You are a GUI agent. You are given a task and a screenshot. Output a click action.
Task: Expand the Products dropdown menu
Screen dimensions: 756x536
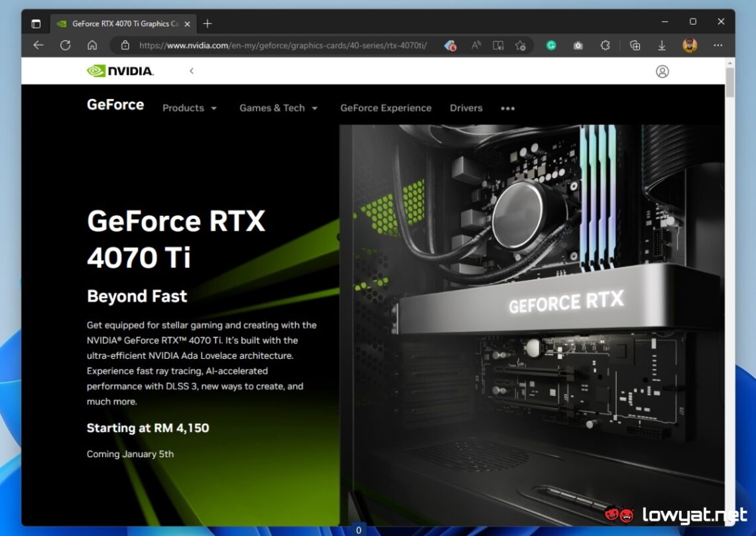click(190, 107)
